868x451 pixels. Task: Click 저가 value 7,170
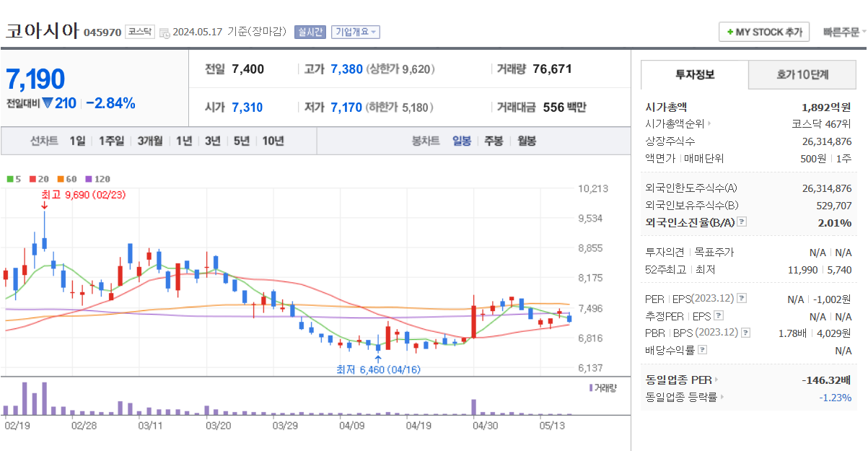(346, 108)
